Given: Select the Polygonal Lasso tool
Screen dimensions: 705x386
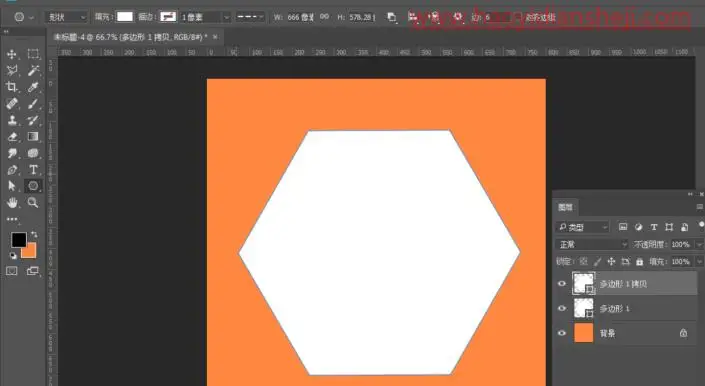Looking at the screenshot, I should pos(12,71).
